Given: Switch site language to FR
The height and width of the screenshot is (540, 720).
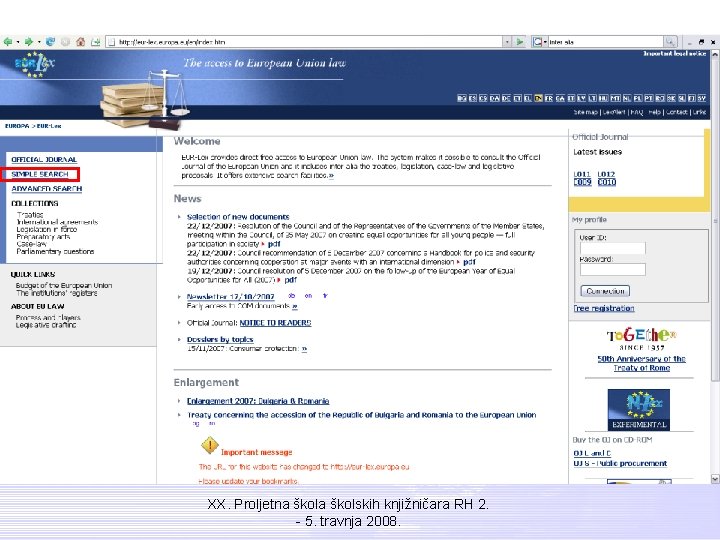Looking at the screenshot, I should point(549,98).
